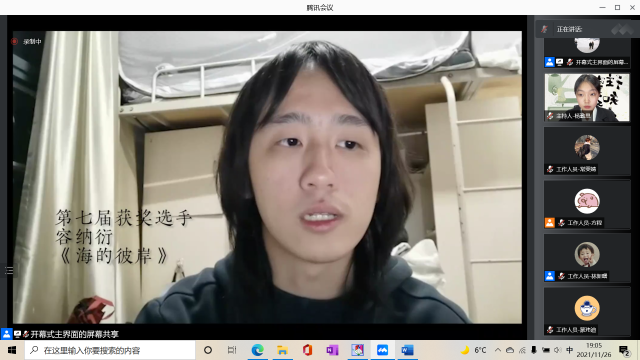
Task: Open the Tencent Meeting taskbar icon
Action: point(382,350)
